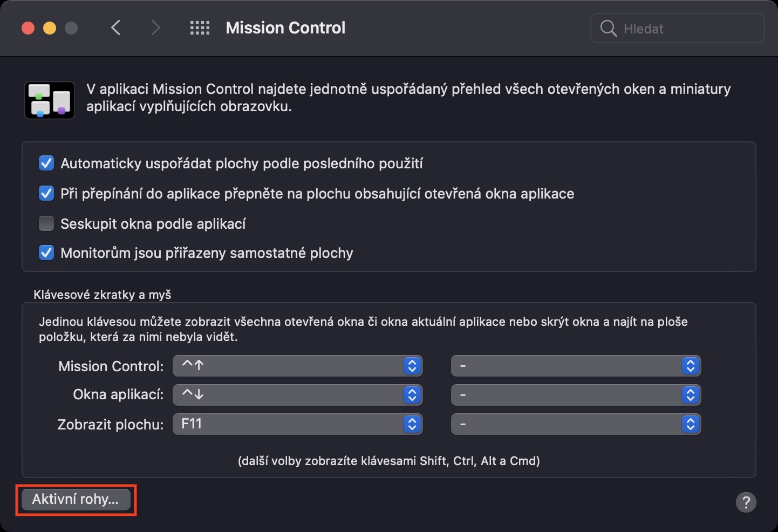
Task: Open help with question mark button
Action: [x=746, y=502]
